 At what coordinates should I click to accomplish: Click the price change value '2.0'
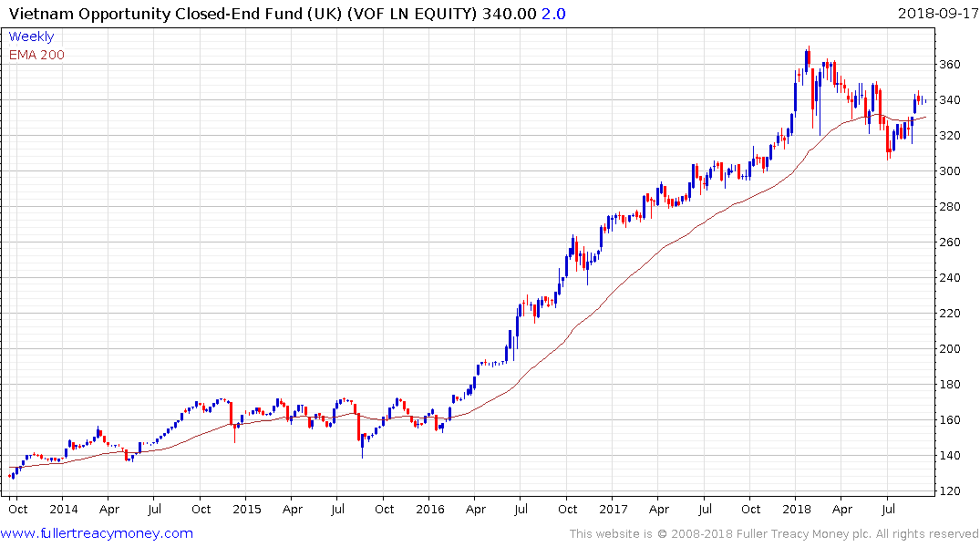coord(553,14)
